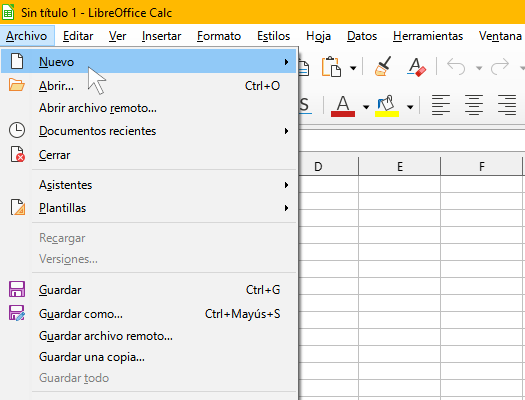This screenshot has height=400, width=525.
Task: Select the Asistentes menu entry
Action: [149, 185]
